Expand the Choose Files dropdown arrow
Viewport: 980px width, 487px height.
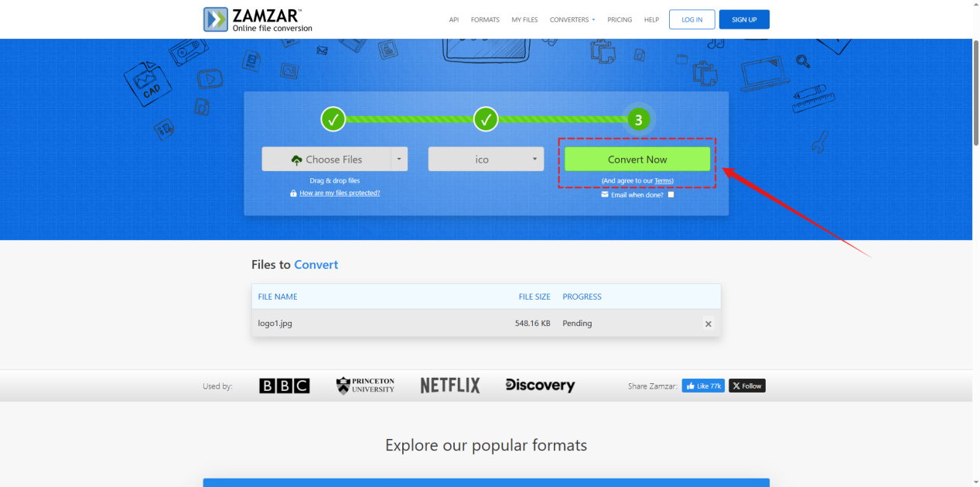coord(398,159)
